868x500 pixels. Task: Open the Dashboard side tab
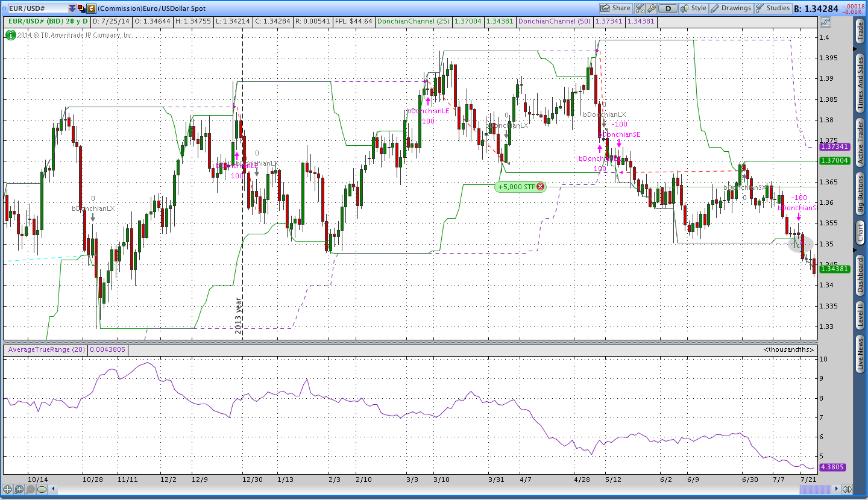[x=860, y=275]
